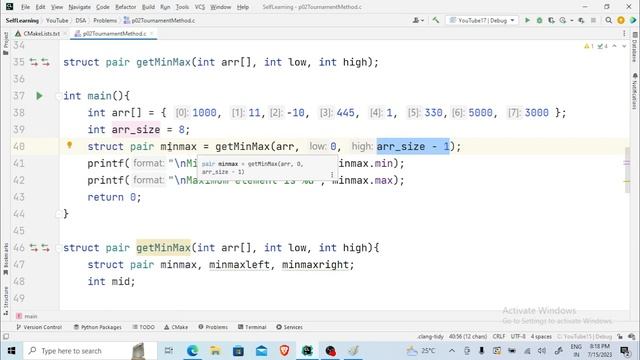
Task: Toggle the read-only lock icon
Action: [620, 337]
